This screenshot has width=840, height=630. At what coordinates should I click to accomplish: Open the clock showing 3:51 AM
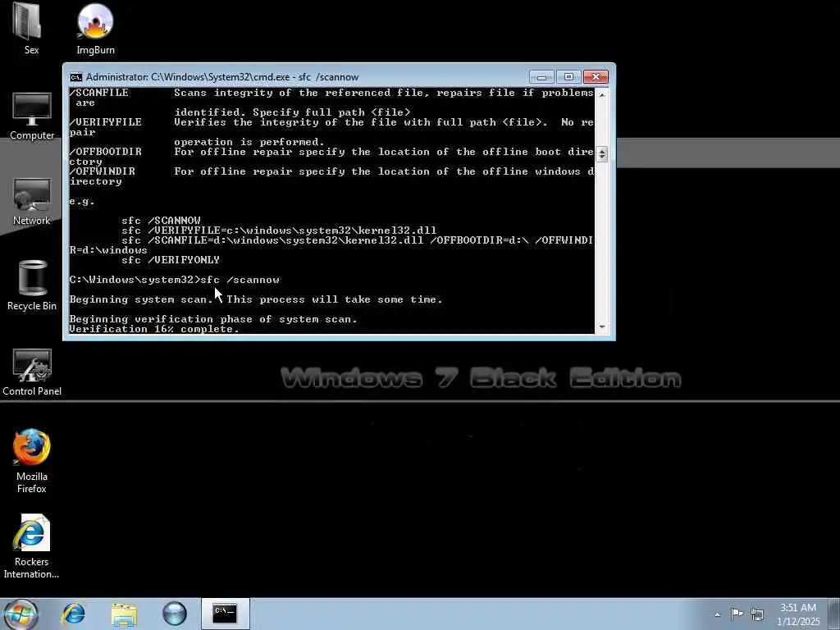click(798, 614)
